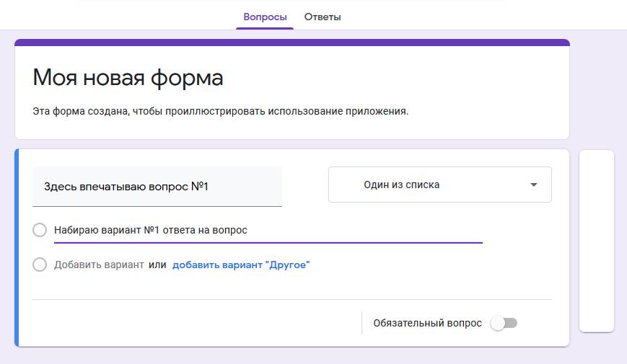
Task: Click the question field Здесь впечатываю вопрос №1
Action: tap(157, 187)
